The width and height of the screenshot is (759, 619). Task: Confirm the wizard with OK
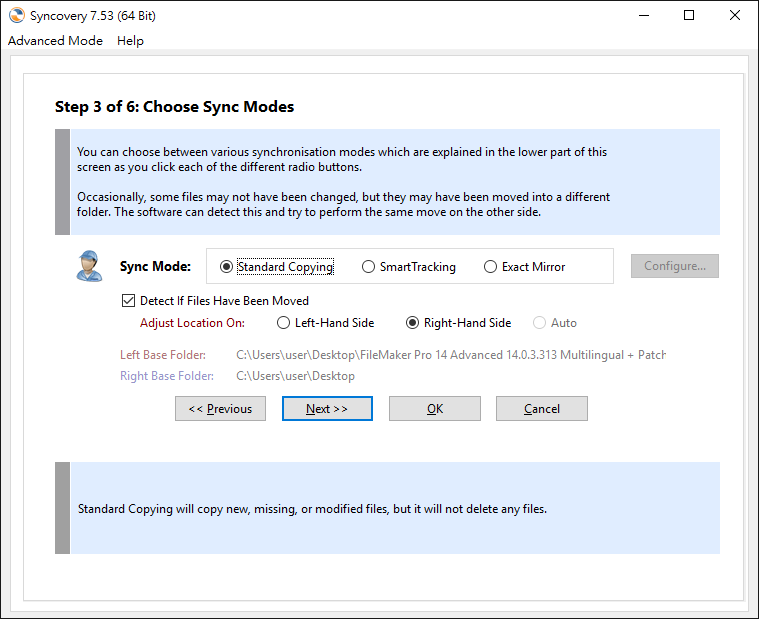click(435, 408)
